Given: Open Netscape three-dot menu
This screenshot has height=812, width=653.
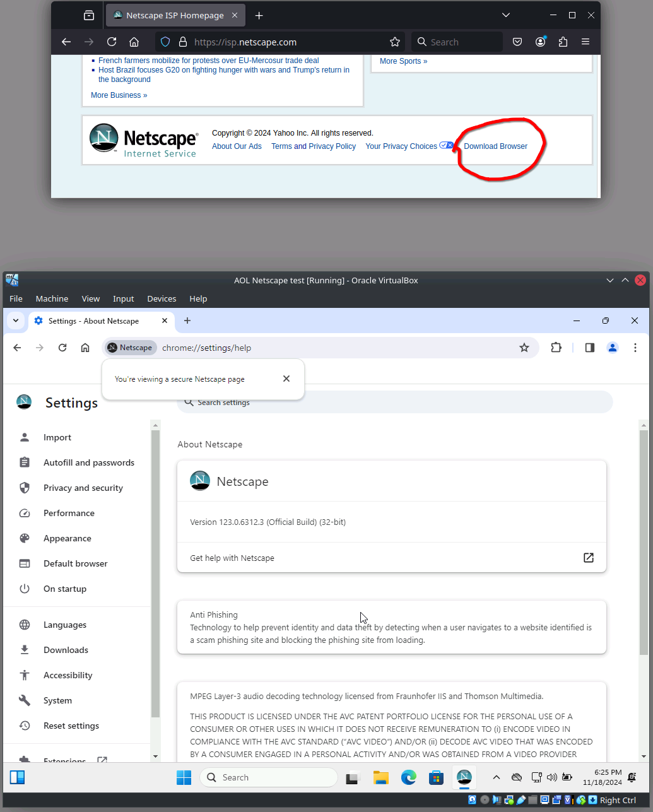Looking at the screenshot, I should tap(635, 348).
